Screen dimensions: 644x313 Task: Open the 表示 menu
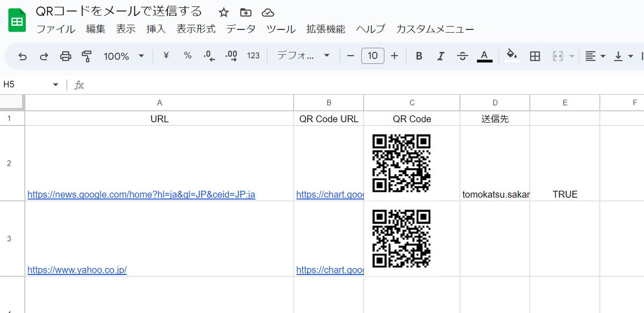(x=126, y=29)
